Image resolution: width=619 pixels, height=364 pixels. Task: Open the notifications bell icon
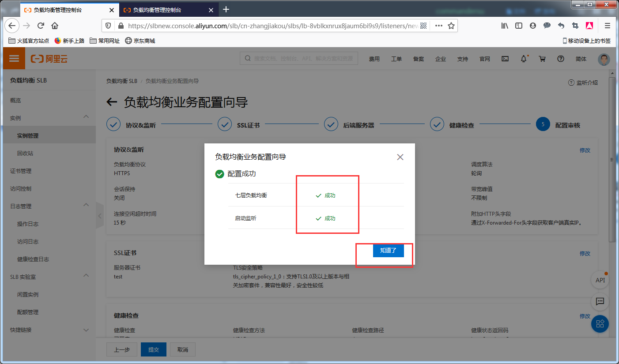[523, 58]
